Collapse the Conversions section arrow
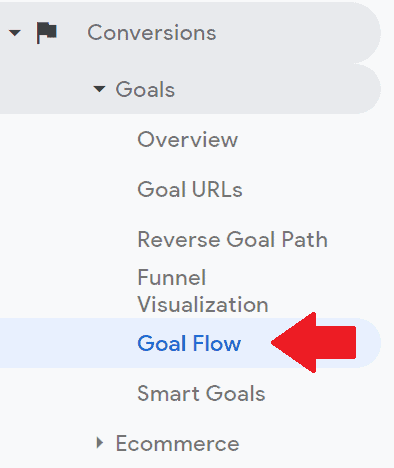The height and width of the screenshot is (468, 394). click(x=15, y=33)
